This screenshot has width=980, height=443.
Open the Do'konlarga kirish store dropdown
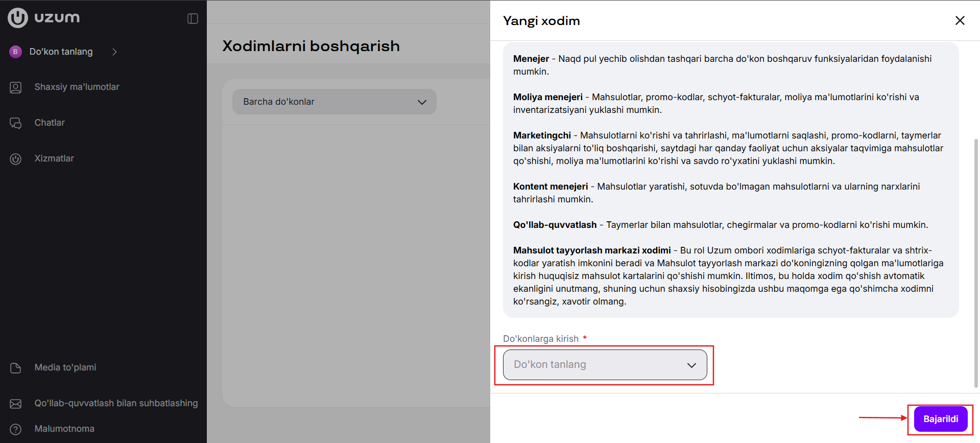pyautogui.click(x=605, y=365)
